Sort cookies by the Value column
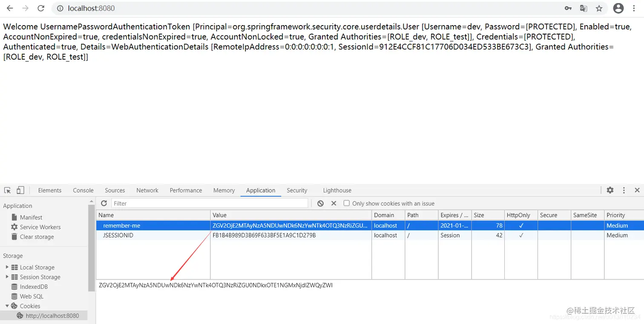 tap(291, 215)
